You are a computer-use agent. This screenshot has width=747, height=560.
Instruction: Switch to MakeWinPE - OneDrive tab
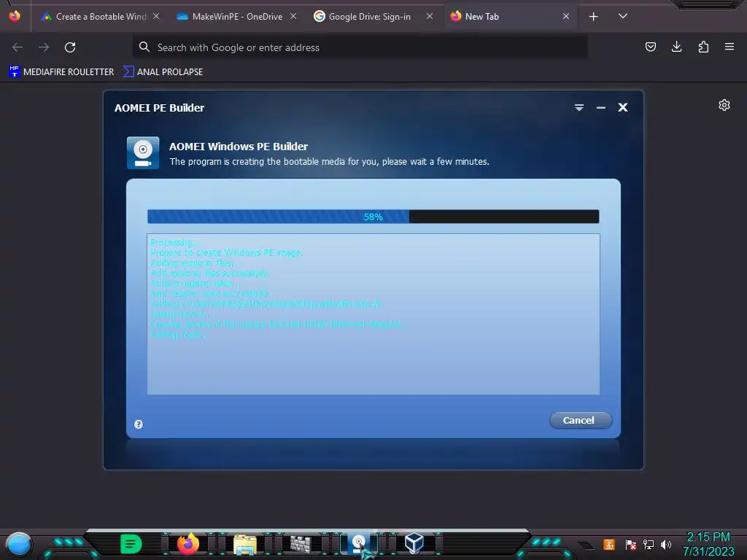tap(237, 17)
